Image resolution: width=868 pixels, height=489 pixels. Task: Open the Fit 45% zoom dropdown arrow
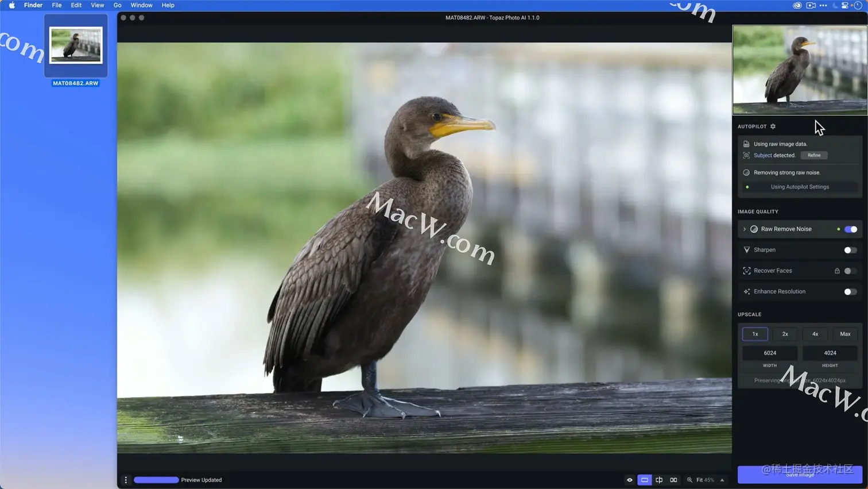click(x=722, y=480)
